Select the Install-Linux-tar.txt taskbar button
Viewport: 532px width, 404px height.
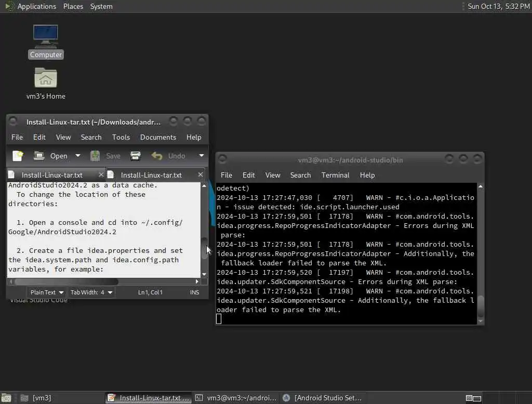pos(149,398)
